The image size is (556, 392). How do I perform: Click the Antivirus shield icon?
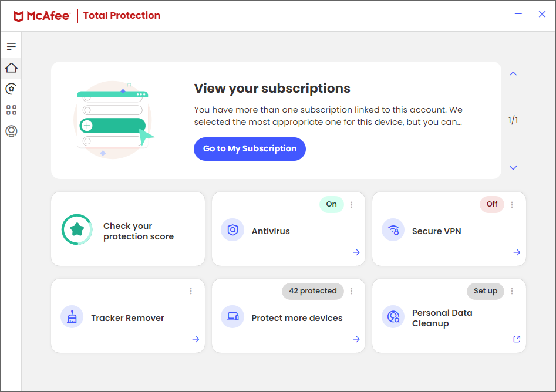click(x=232, y=230)
